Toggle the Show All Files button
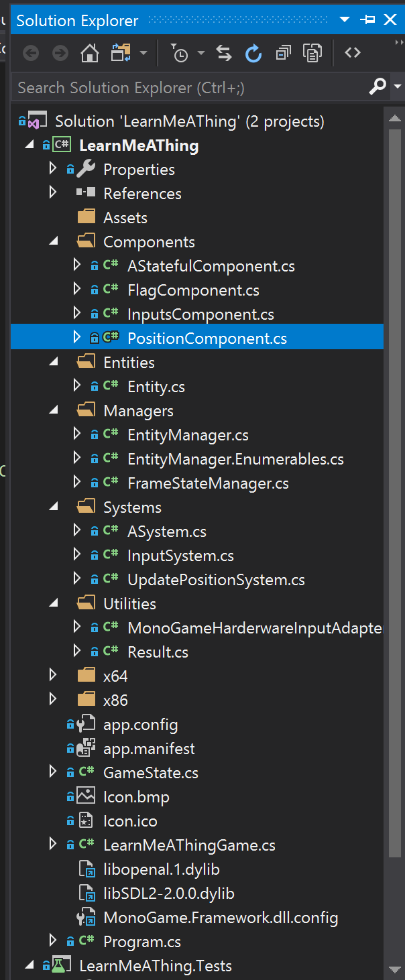Image resolution: width=405 pixels, height=980 pixels. pyautogui.click(x=312, y=54)
